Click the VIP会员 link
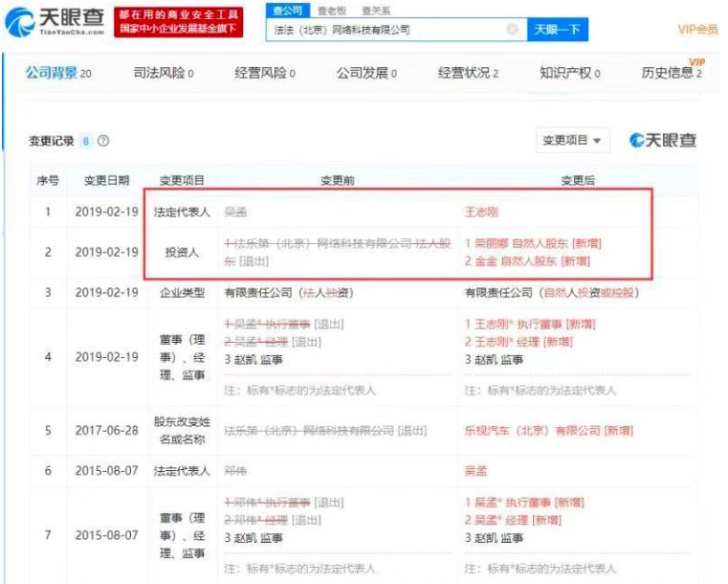This screenshot has height=584, width=728. [x=697, y=30]
